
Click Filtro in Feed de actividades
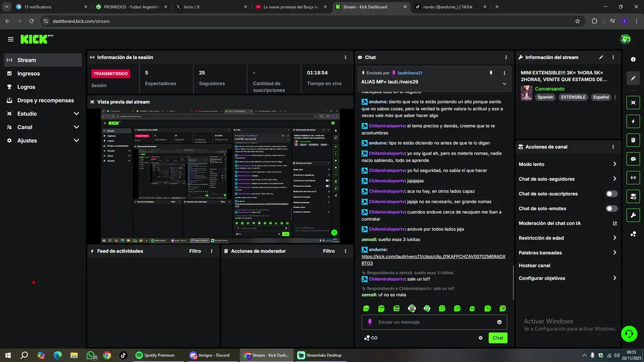[x=195, y=251]
